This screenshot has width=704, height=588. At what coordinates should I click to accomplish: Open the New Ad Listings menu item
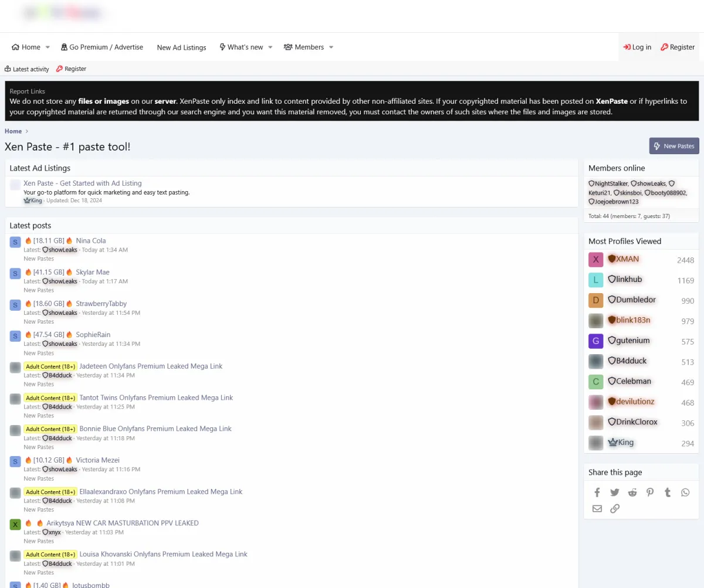point(181,47)
